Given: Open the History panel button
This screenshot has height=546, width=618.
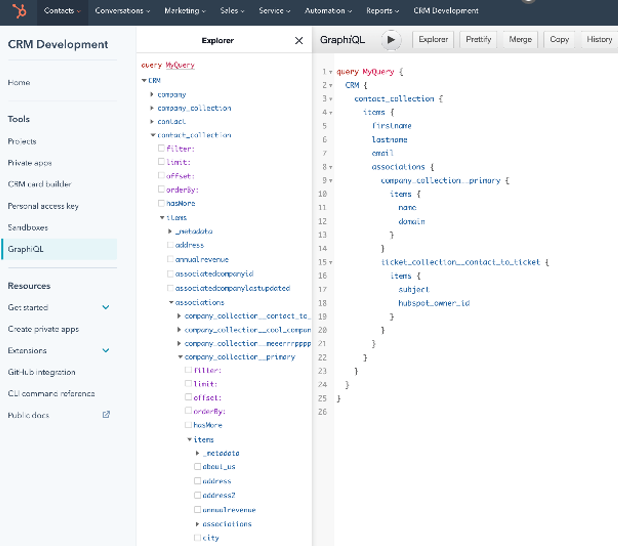Looking at the screenshot, I should 599,39.
